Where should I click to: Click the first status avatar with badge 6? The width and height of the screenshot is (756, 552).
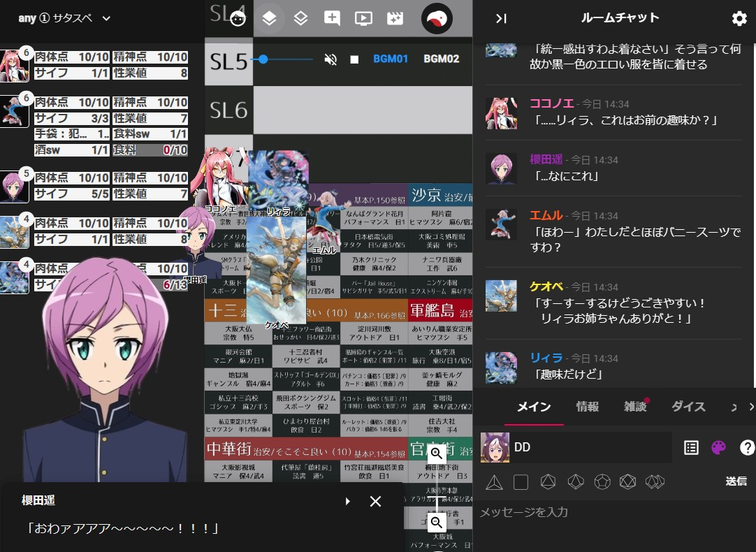point(14,65)
